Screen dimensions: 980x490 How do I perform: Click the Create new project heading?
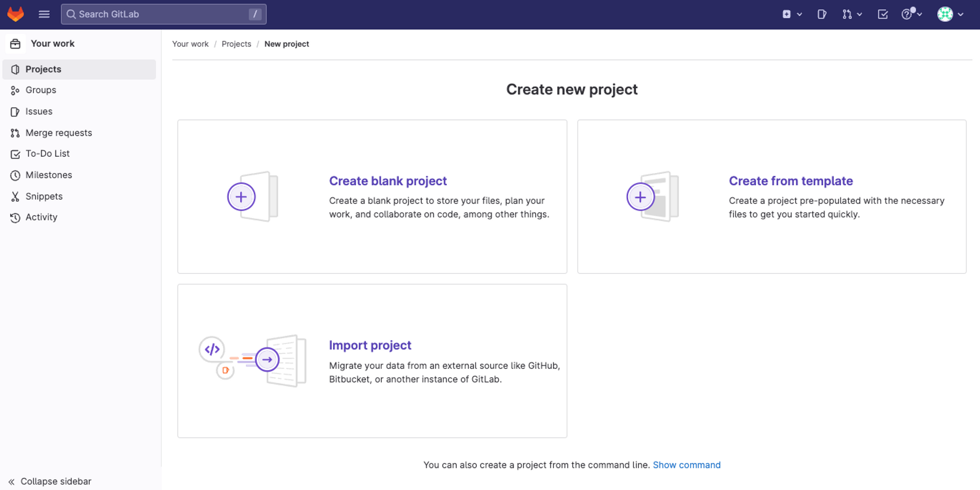(572, 89)
